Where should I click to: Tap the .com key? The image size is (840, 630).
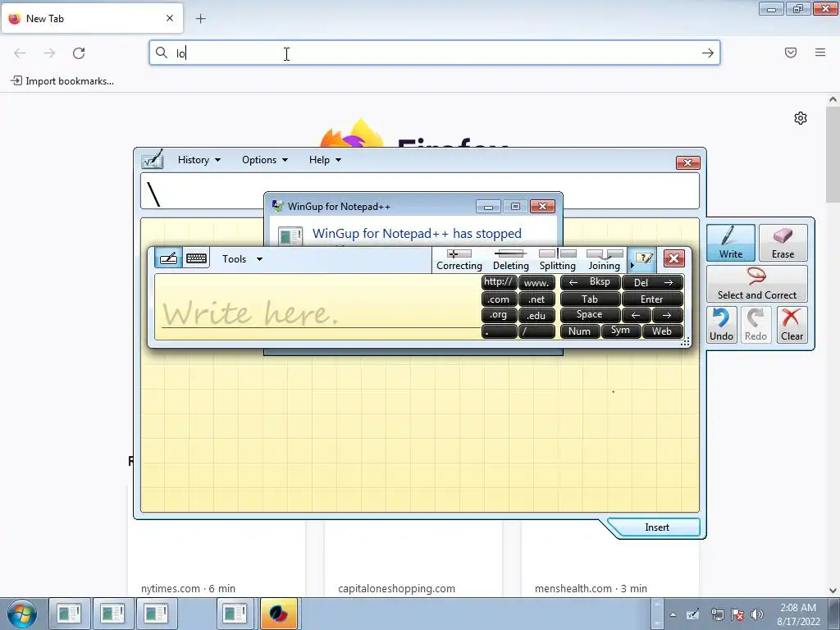coord(499,299)
